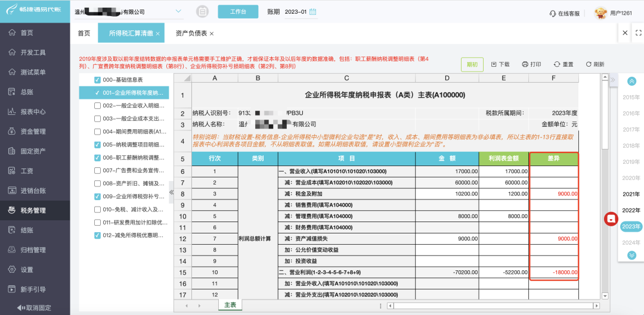The height and width of the screenshot is (315, 644).
Task: Expand the company name dropdown
Action: coord(179,11)
